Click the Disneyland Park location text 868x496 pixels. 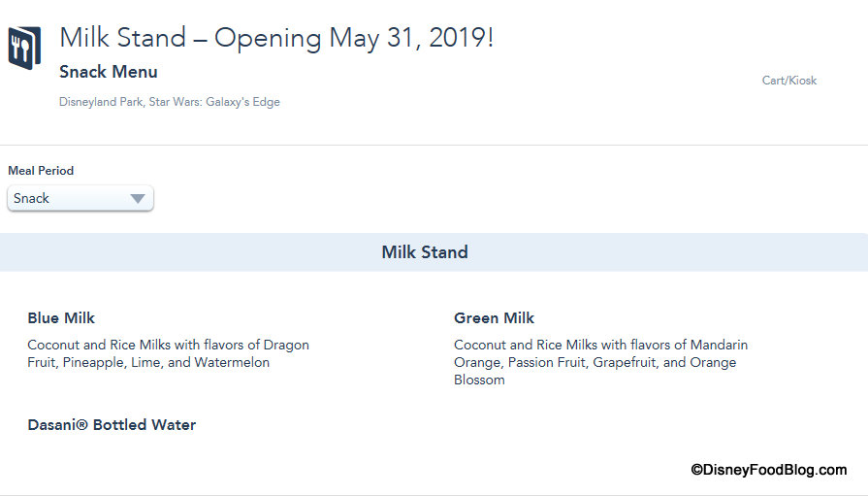tap(100, 102)
